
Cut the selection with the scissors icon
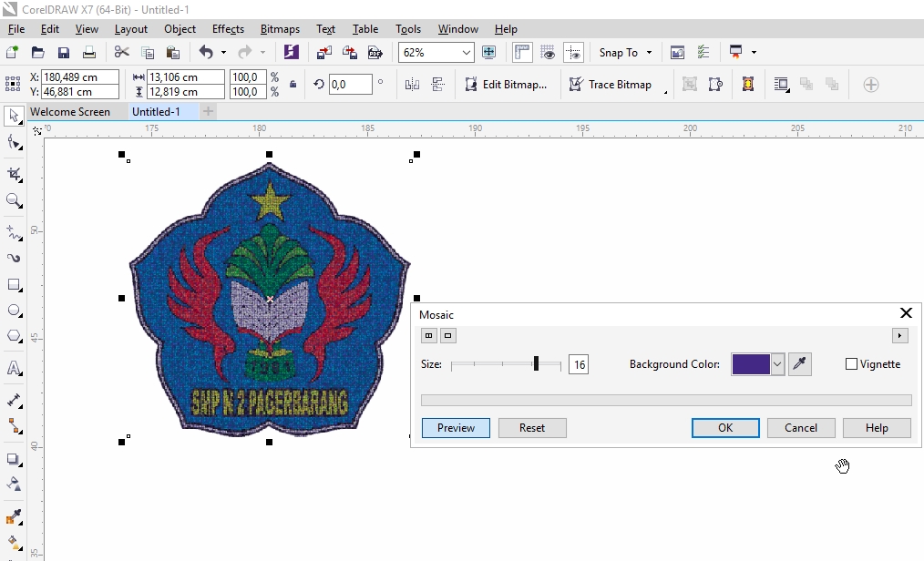click(x=122, y=53)
